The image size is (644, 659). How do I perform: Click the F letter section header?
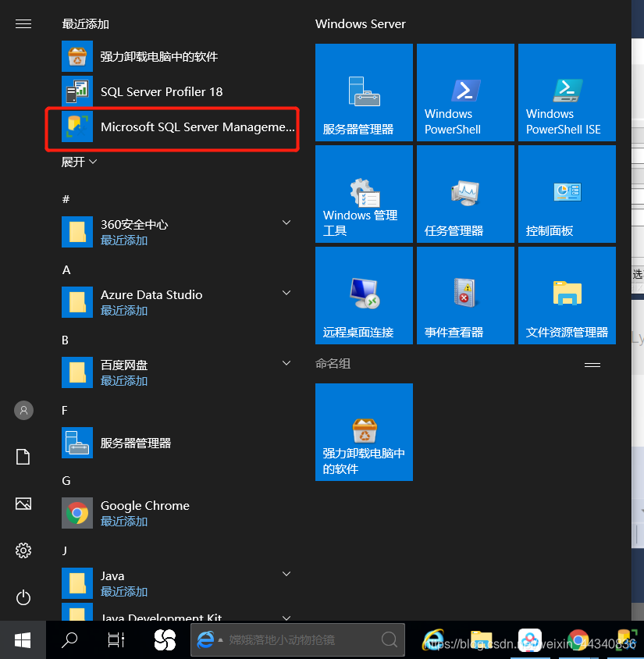tap(65, 410)
